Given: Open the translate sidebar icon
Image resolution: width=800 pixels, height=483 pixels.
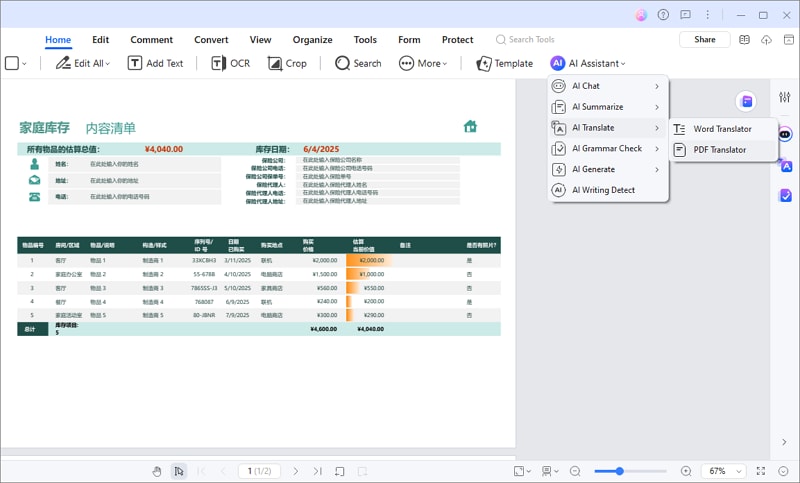Looking at the screenshot, I should coord(786,166).
